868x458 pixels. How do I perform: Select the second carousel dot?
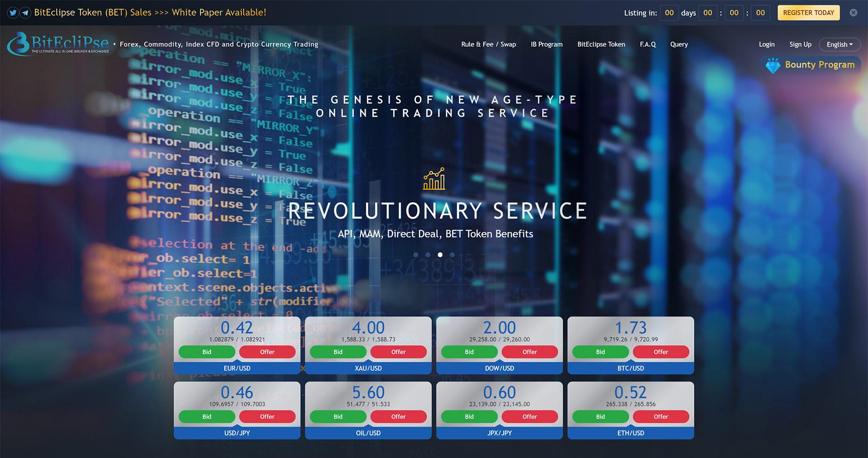[428, 255]
